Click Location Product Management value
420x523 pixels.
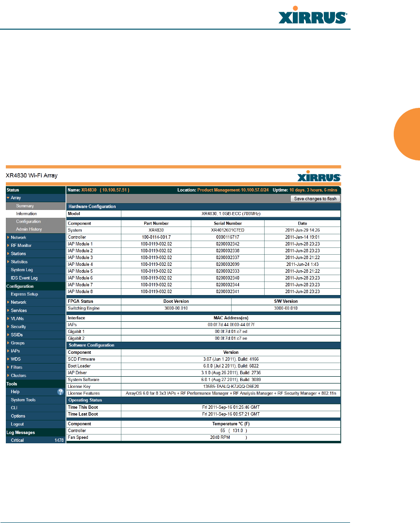(x=233, y=190)
